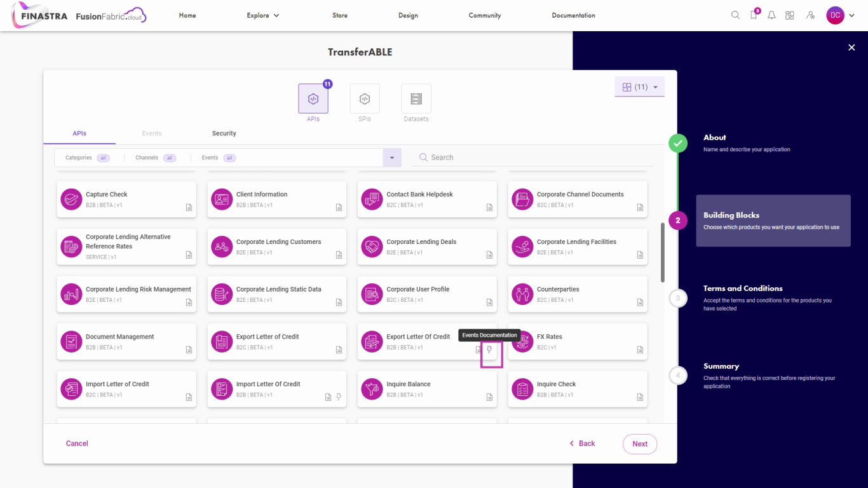Open the Channels filter
Image resolution: width=868 pixels, height=488 pixels.
(156, 158)
